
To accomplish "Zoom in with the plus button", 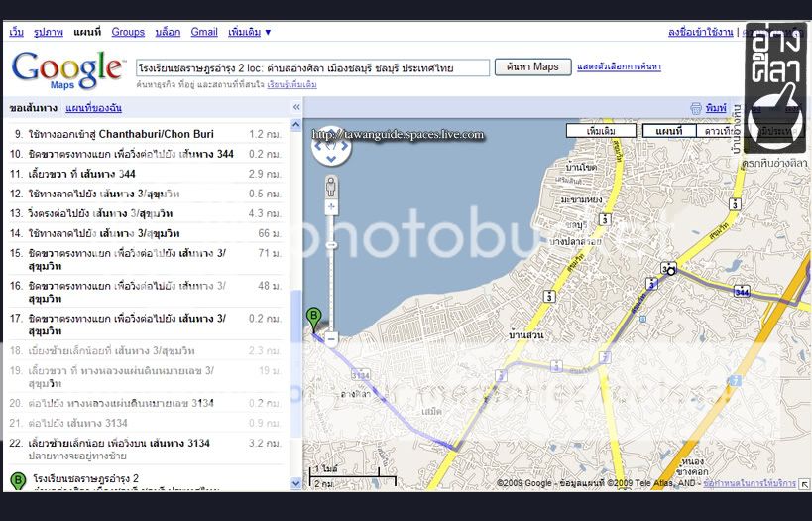I will pos(331,207).
